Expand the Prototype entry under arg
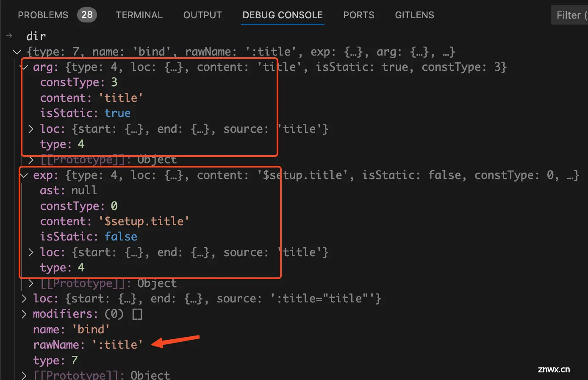 31,160
